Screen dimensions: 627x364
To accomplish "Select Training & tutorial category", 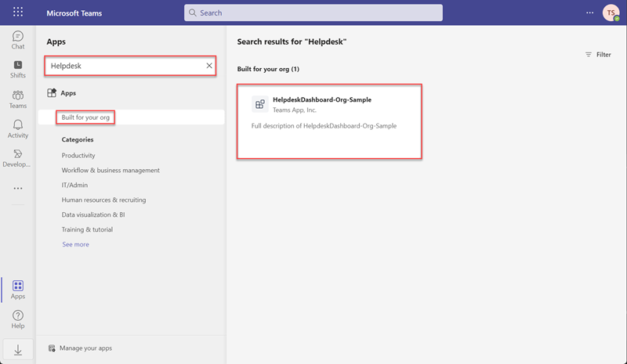I will pyautogui.click(x=87, y=229).
